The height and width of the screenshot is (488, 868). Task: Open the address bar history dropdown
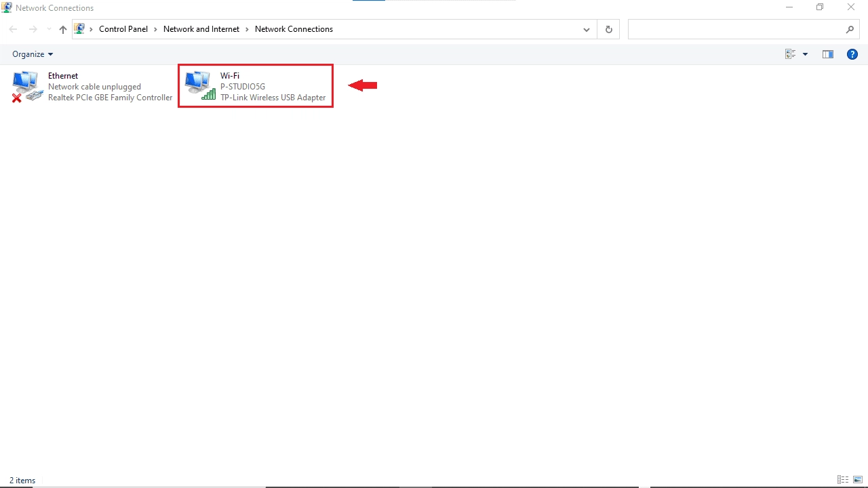tap(587, 29)
